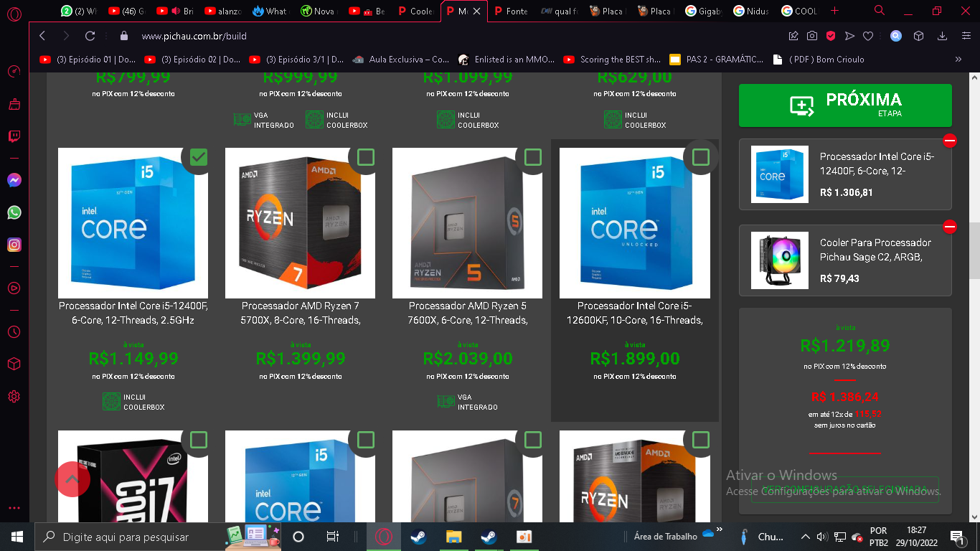980x551 pixels.
Task: Switch to the Nidus tab
Action: click(751, 11)
